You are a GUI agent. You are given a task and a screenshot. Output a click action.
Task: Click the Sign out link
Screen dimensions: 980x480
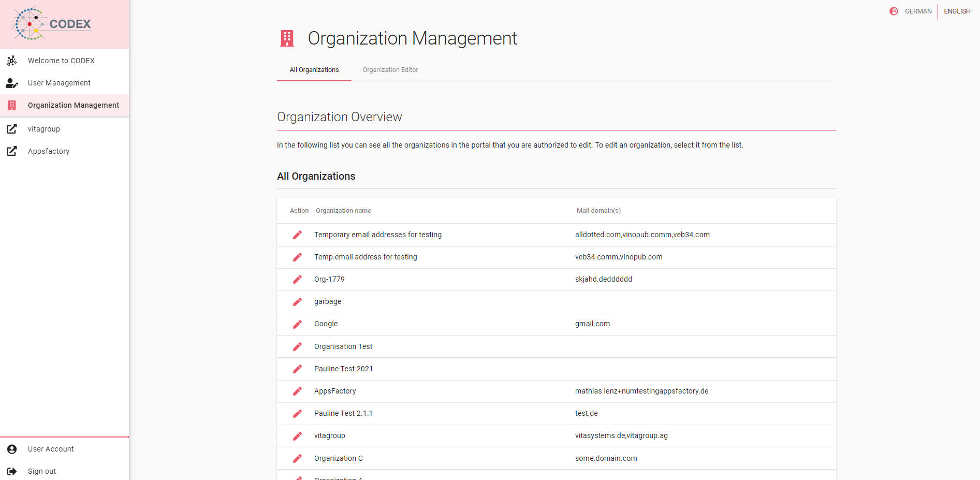65,471
